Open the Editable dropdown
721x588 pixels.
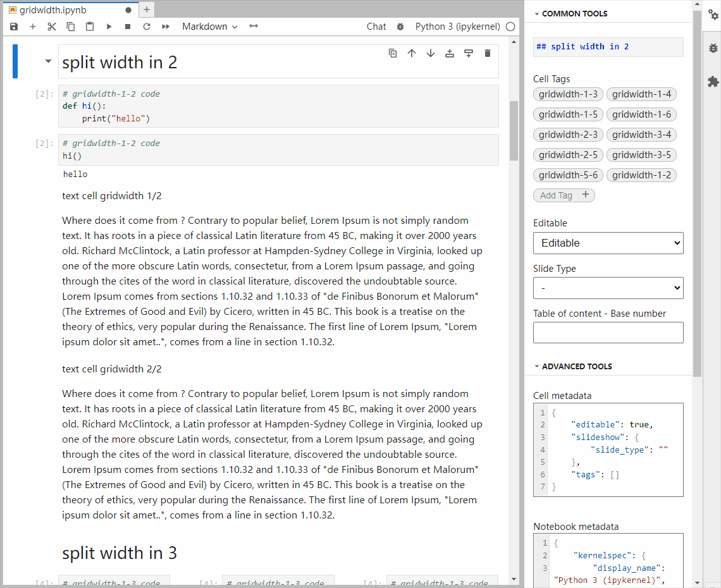click(608, 243)
